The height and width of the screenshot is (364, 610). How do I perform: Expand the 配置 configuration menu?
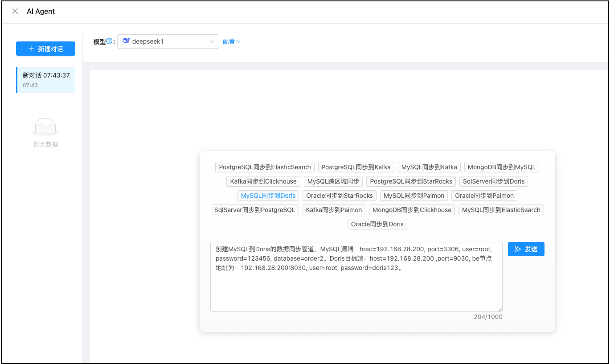pos(231,41)
